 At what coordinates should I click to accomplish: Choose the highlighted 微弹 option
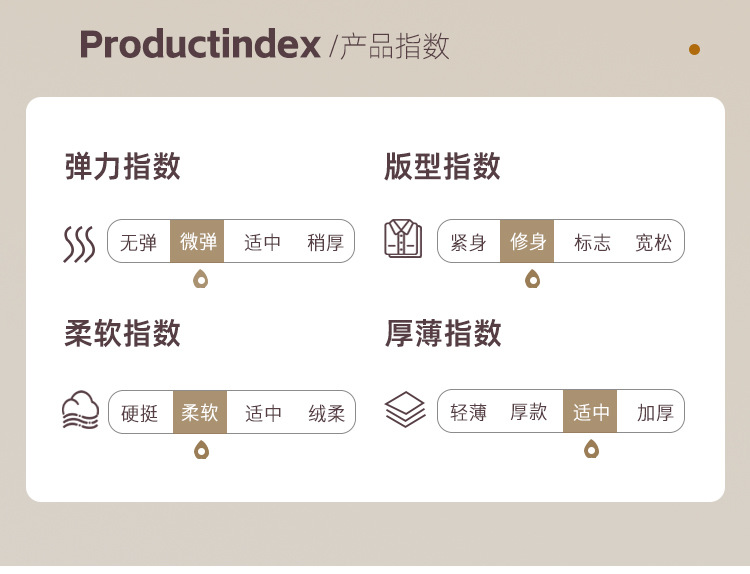[x=198, y=242]
